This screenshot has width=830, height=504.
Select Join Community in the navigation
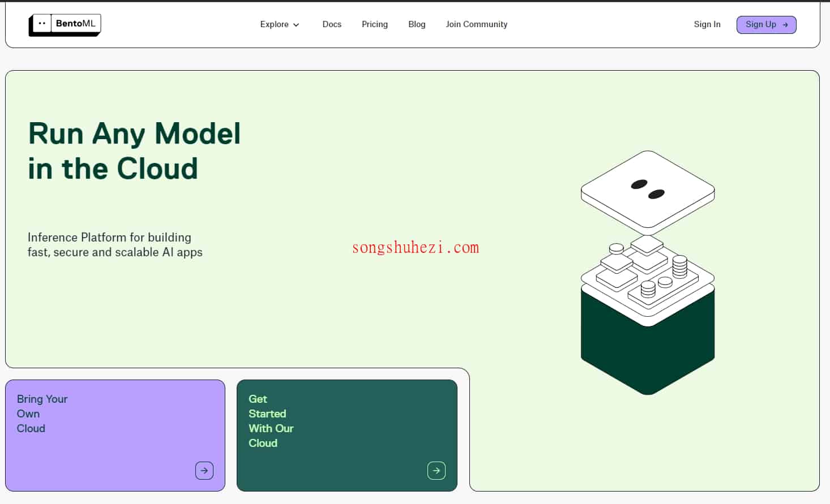pos(477,24)
